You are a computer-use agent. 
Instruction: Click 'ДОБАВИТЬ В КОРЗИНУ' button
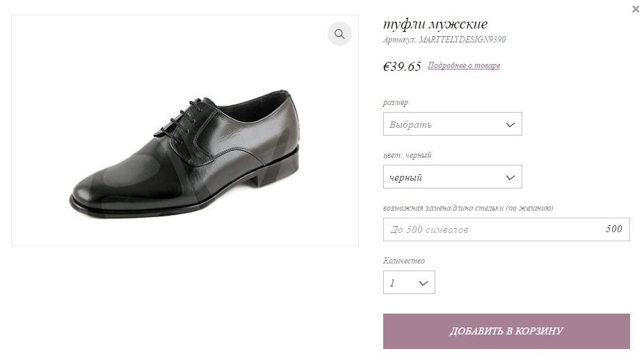pyautogui.click(x=506, y=332)
